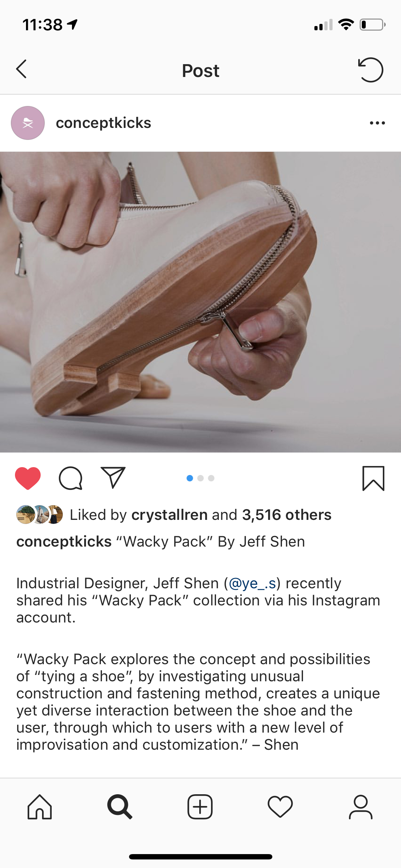
Task: Open the Activity heart tab
Action: click(280, 807)
